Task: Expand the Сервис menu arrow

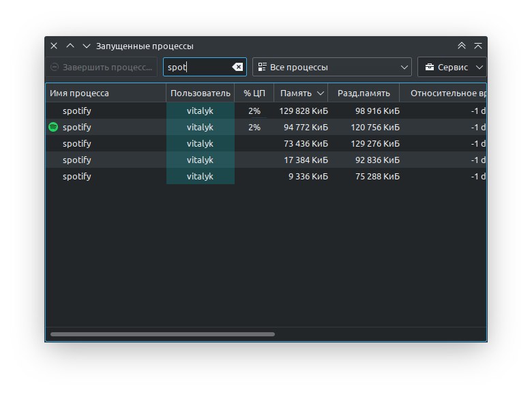Action: pyautogui.click(x=479, y=67)
